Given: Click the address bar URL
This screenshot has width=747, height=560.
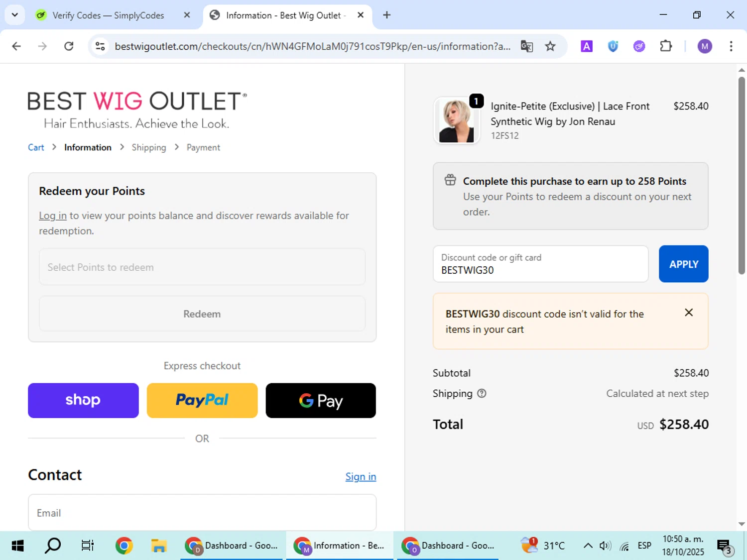Looking at the screenshot, I should 312,46.
